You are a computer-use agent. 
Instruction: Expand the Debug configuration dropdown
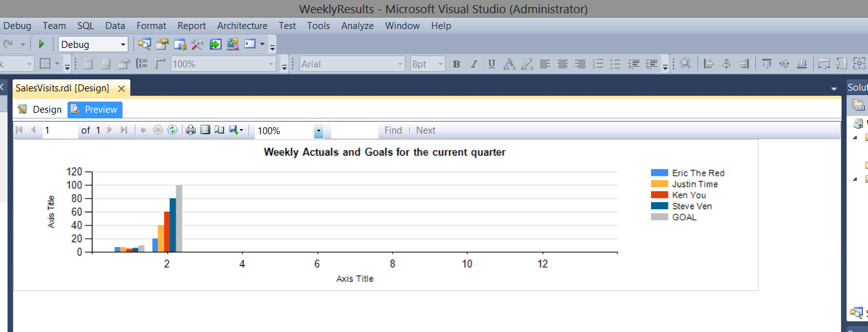pyautogui.click(x=123, y=45)
